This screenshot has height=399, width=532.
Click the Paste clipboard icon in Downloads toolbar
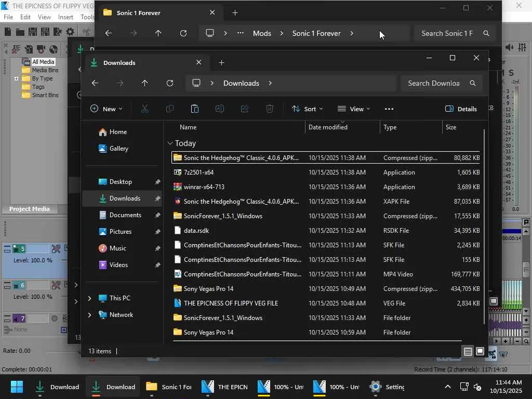pyautogui.click(x=195, y=109)
